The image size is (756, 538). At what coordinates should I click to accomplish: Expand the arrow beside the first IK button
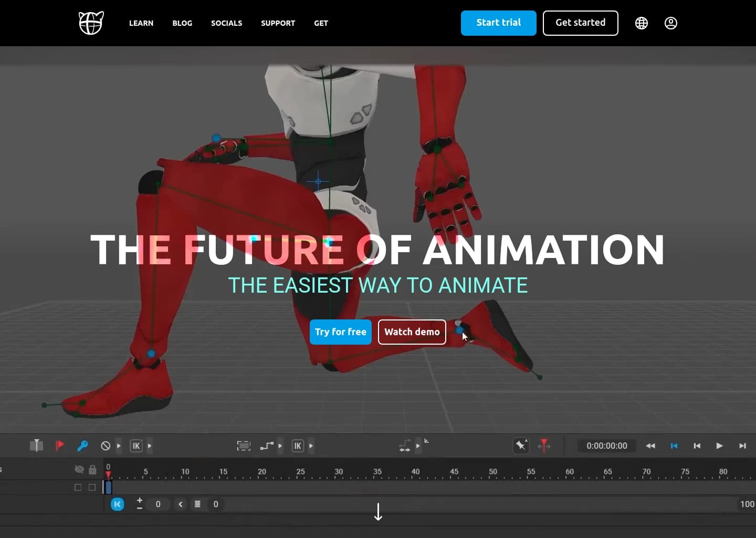click(x=150, y=446)
